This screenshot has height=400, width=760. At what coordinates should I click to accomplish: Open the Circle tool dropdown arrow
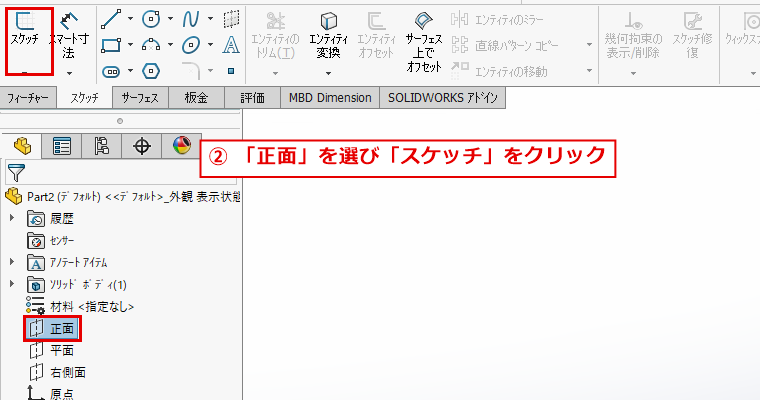click(x=171, y=19)
